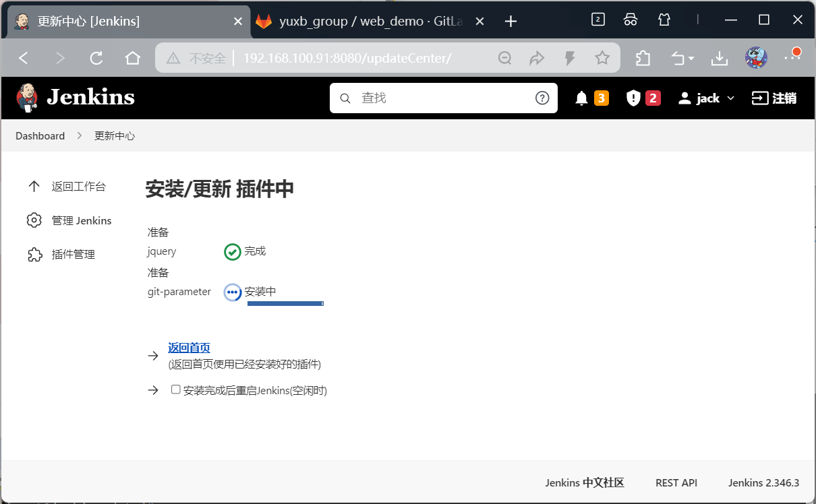Screen dimensions: 816x504
Task: Click the shirt skin icon in the title bar
Action: tap(664, 20)
